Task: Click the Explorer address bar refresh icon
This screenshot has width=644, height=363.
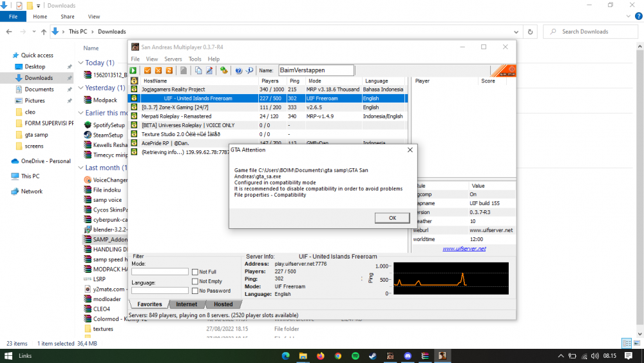Action: tap(530, 32)
